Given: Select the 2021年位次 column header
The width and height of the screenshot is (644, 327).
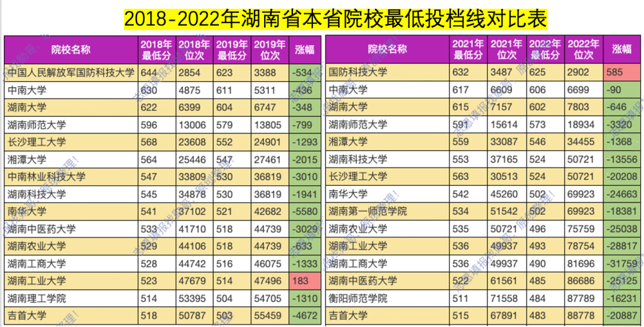Looking at the screenshot, I should pyautogui.click(x=506, y=50).
